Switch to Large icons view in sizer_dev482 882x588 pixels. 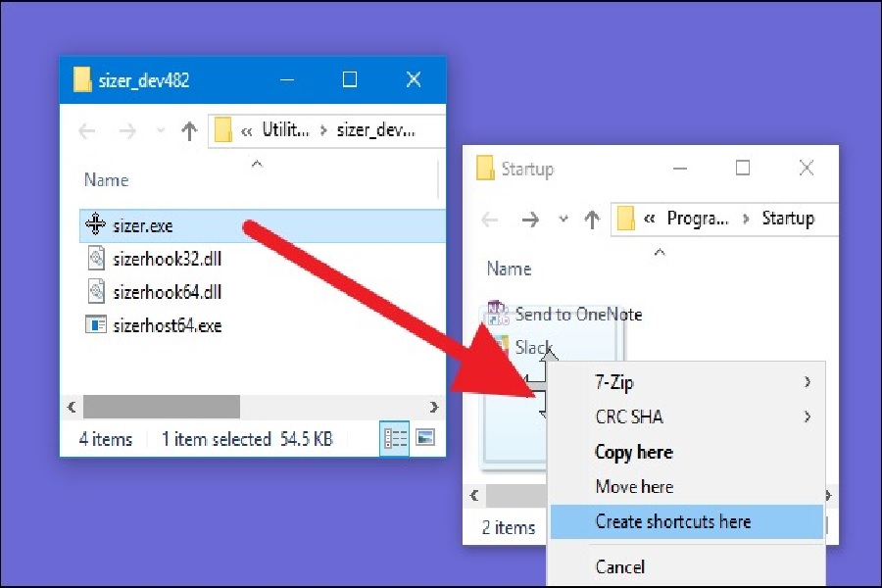(425, 439)
